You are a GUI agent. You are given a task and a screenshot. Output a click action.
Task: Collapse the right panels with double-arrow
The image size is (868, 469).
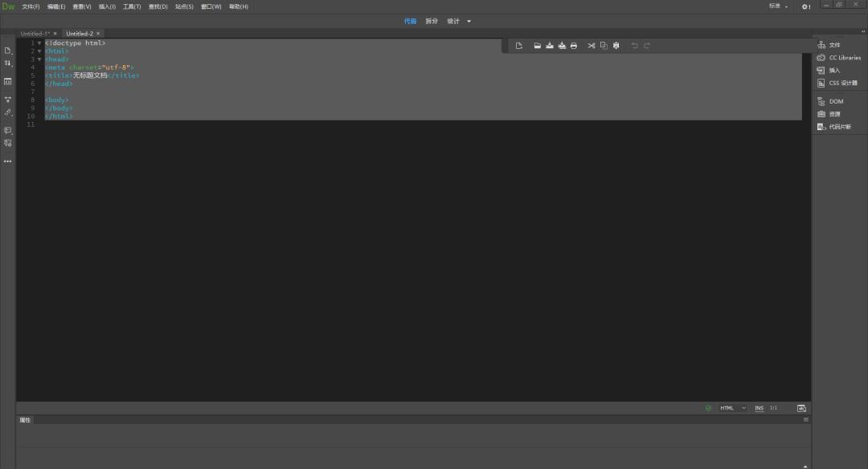click(x=863, y=32)
